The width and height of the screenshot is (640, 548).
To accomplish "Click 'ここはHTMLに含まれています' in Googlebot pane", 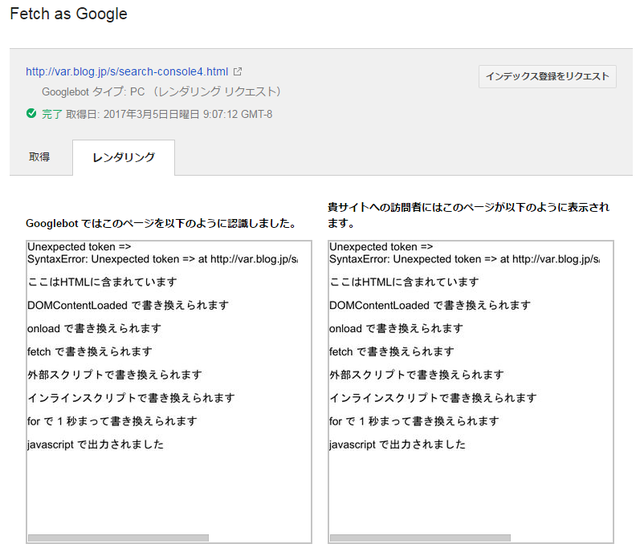I will click(102, 282).
